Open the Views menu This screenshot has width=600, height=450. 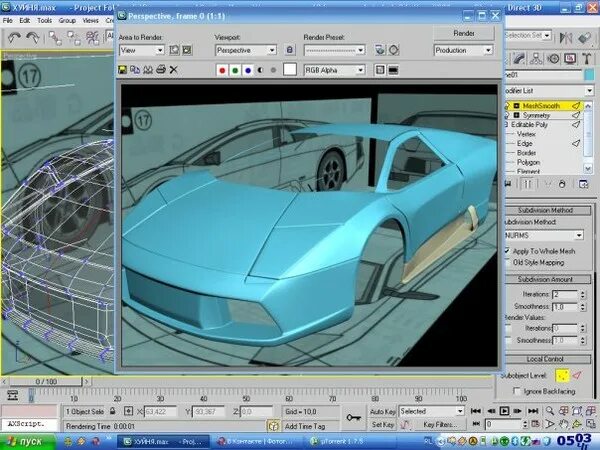[x=90, y=20]
